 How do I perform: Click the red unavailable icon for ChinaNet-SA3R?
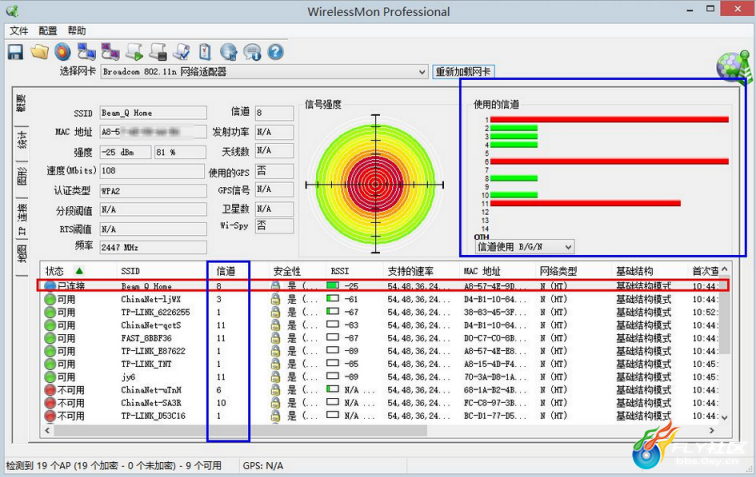[50, 403]
